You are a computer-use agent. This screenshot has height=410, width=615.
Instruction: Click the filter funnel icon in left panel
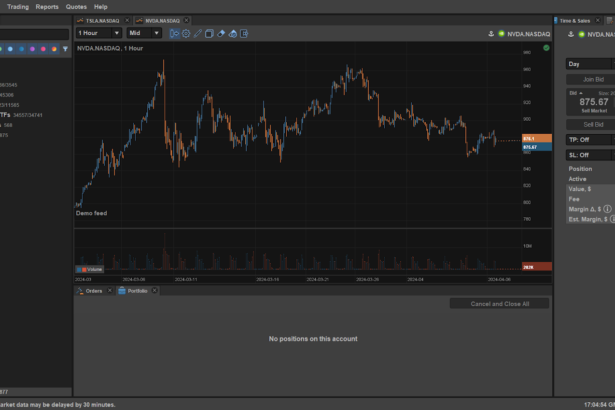coord(65,48)
